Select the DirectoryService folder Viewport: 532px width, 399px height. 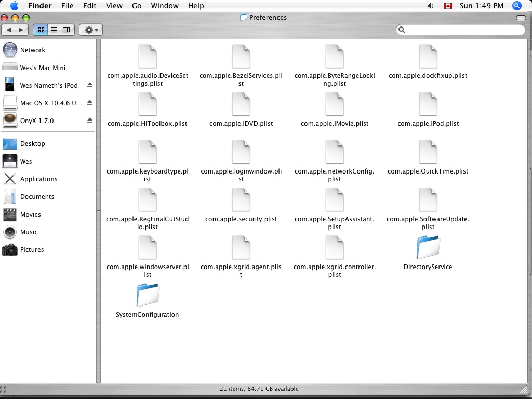428,248
